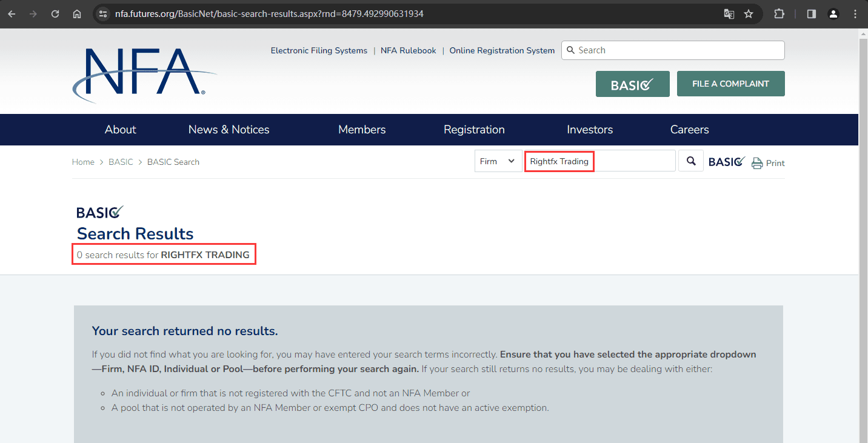Click the File a Complaint button
This screenshot has width=868, height=443.
pyautogui.click(x=730, y=84)
